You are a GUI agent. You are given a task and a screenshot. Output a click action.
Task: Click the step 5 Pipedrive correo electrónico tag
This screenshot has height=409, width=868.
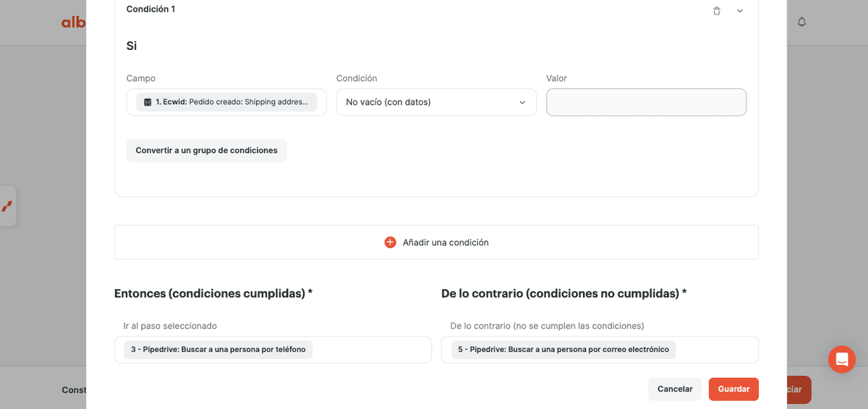pos(563,350)
